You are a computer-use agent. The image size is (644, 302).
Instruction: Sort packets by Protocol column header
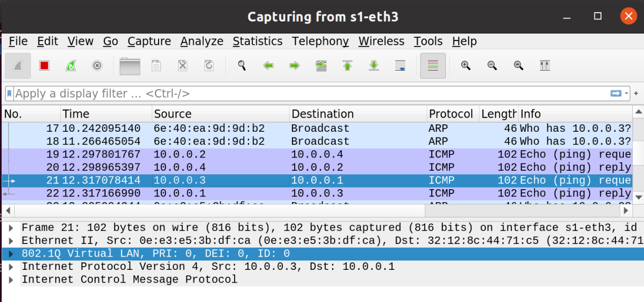pos(451,114)
